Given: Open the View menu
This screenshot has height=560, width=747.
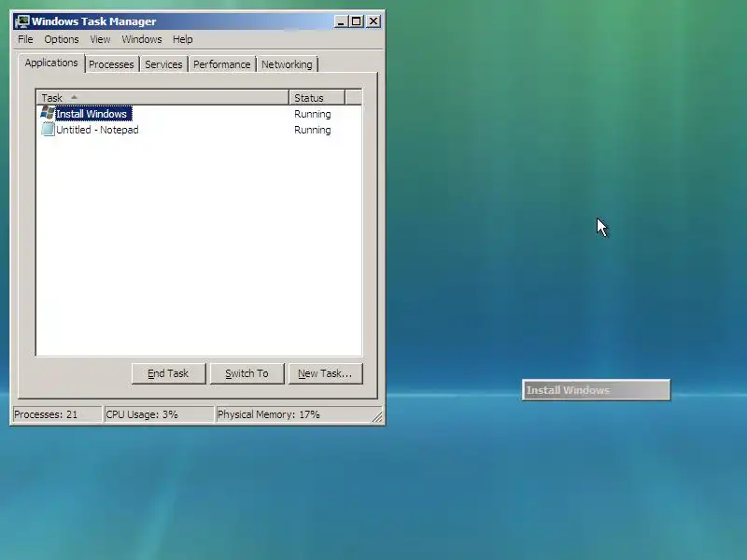Looking at the screenshot, I should (x=100, y=39).
